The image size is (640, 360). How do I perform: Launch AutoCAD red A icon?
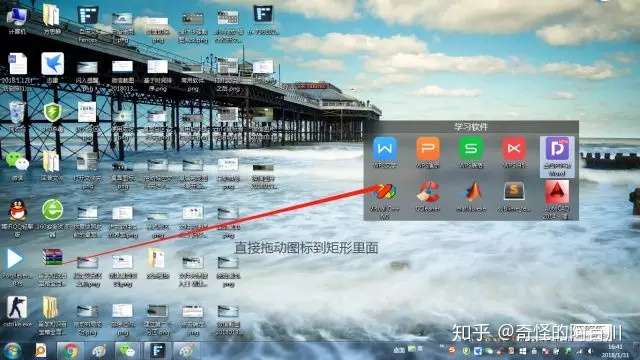click(557, 192)
